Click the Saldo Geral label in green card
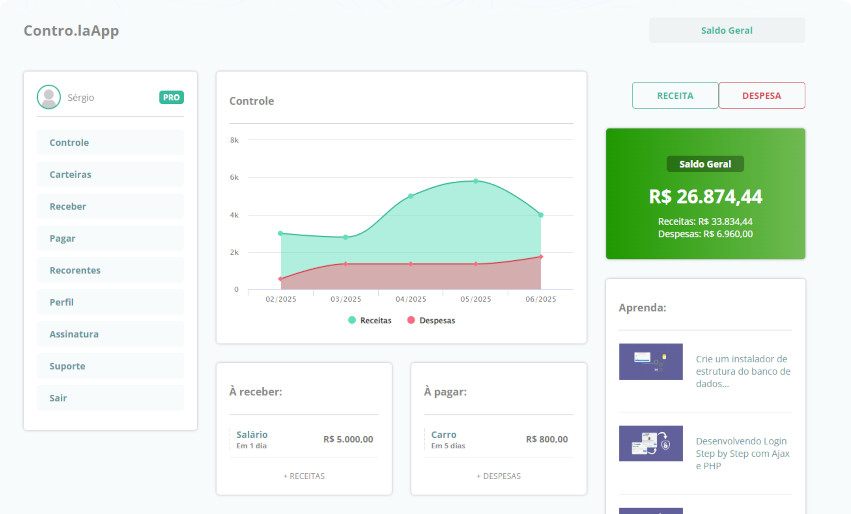 (705, 164)
